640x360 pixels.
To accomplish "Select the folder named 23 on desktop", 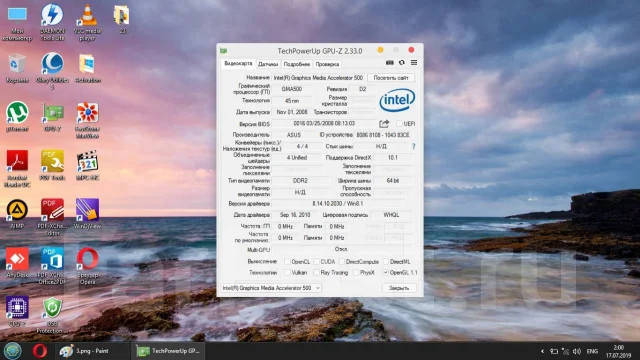I will [122, 19].
